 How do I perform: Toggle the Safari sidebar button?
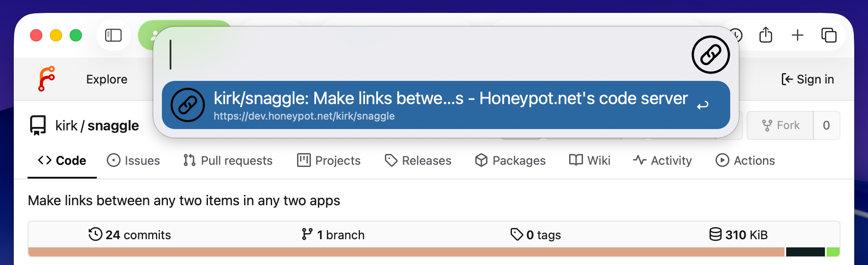click(113, 35)
